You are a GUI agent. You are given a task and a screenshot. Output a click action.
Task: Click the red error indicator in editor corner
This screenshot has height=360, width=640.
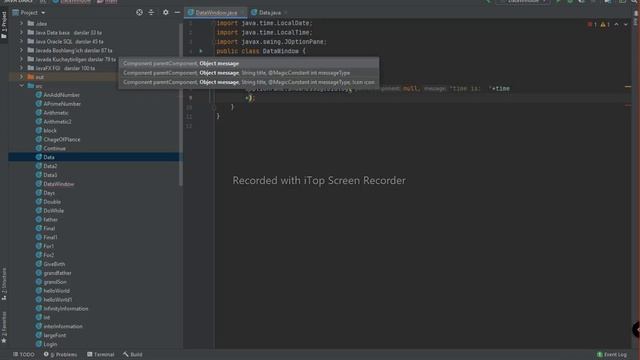592,24
